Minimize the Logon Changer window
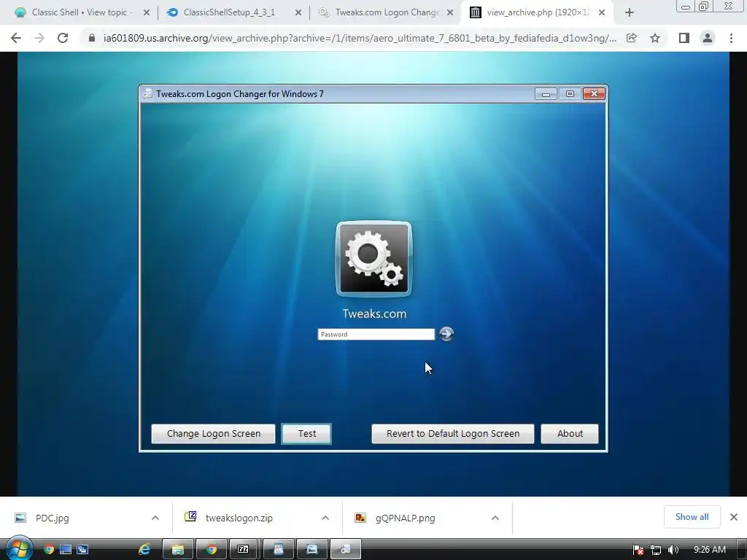This screenshot has width=747, height=560. [546, 94]
